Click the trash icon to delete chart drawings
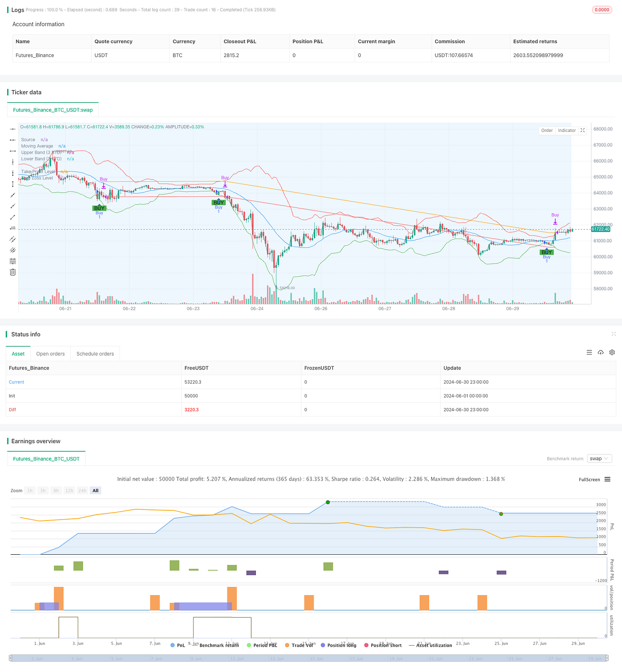Screen dimensions: 622x672 pos(12,272)
